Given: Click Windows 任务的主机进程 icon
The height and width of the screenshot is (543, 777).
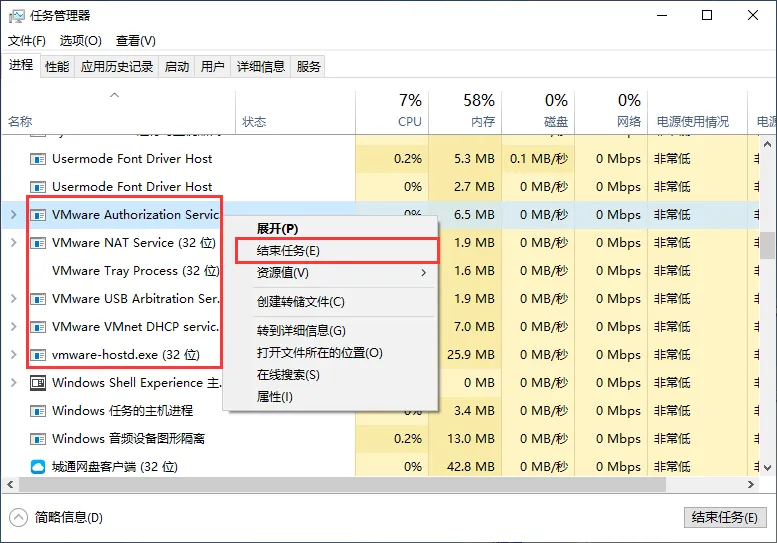Looking at the screenshot, I should pos(38,411).
